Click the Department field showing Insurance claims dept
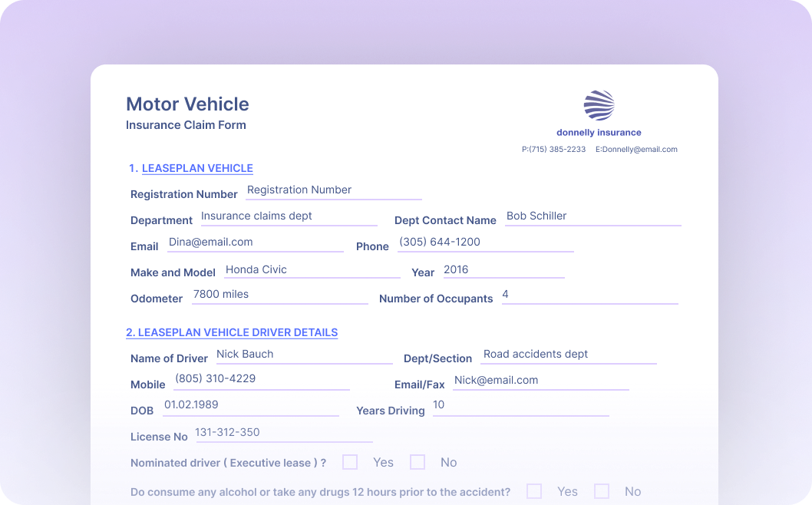The image size is (812, 505). (x=289, y=216)
